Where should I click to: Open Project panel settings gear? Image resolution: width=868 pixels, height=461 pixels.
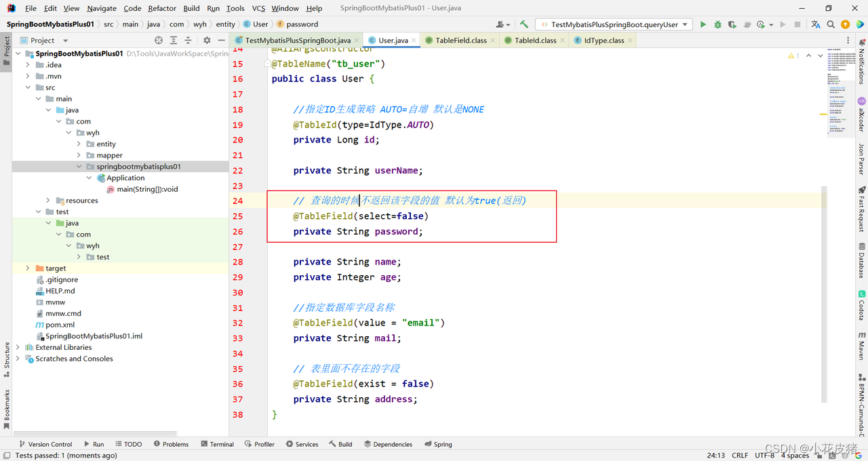(207, 41)
